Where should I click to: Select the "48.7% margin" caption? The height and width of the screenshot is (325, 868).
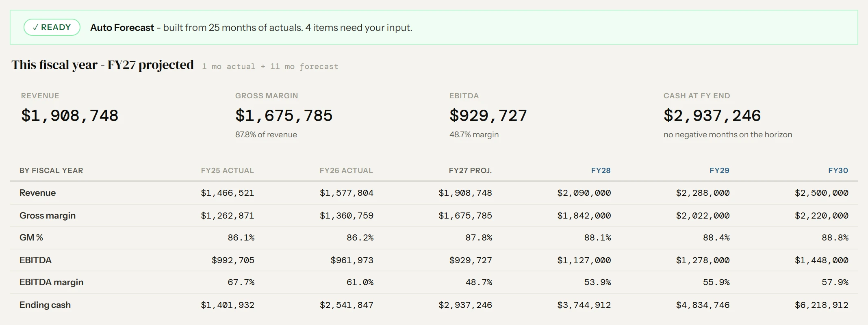tap(474, 134)
